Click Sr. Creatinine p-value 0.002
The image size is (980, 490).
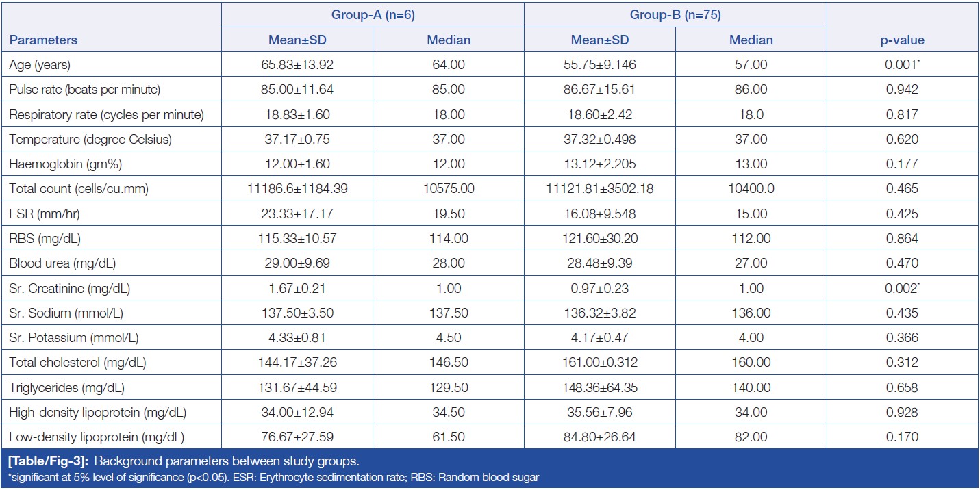(902, 288)
